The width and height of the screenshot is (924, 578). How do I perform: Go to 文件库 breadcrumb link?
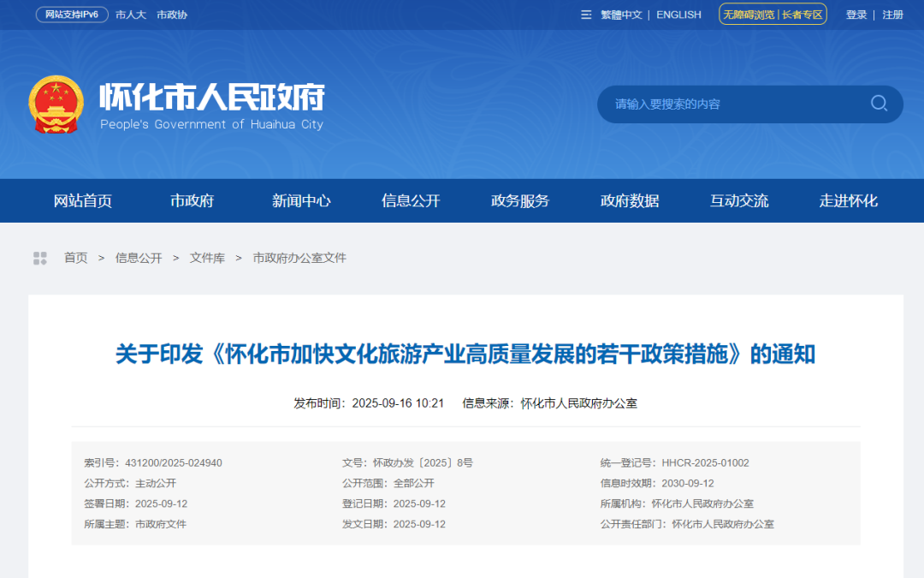[x=207, y=258]
